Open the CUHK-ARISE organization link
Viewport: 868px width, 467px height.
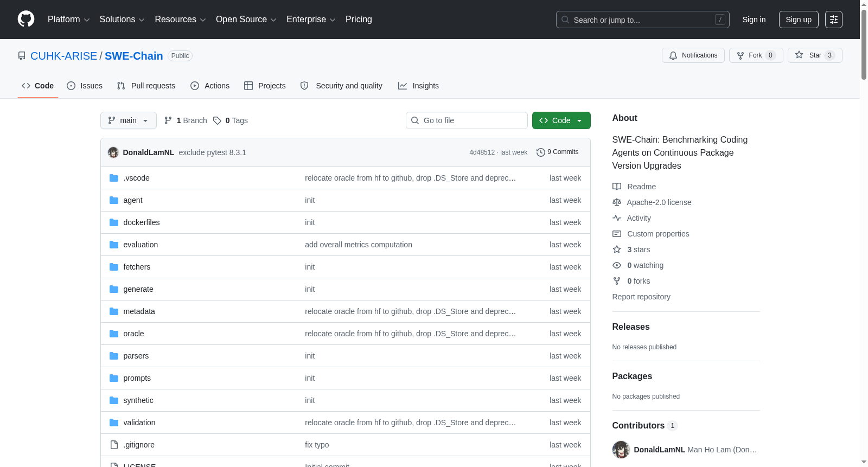coord(63,56)
